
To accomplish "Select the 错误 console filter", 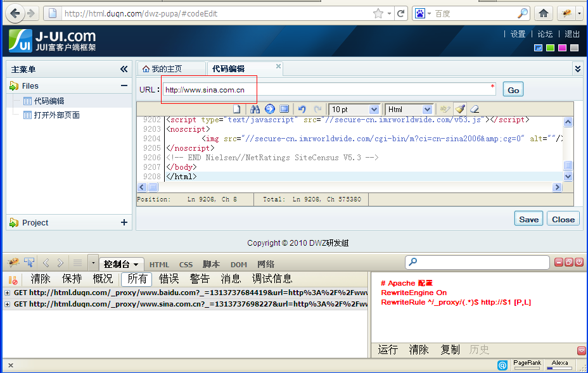I will [x=169, y=279].
